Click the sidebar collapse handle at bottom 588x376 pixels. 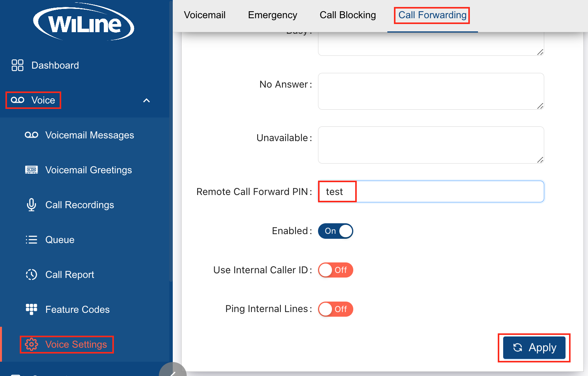(173, 369)
